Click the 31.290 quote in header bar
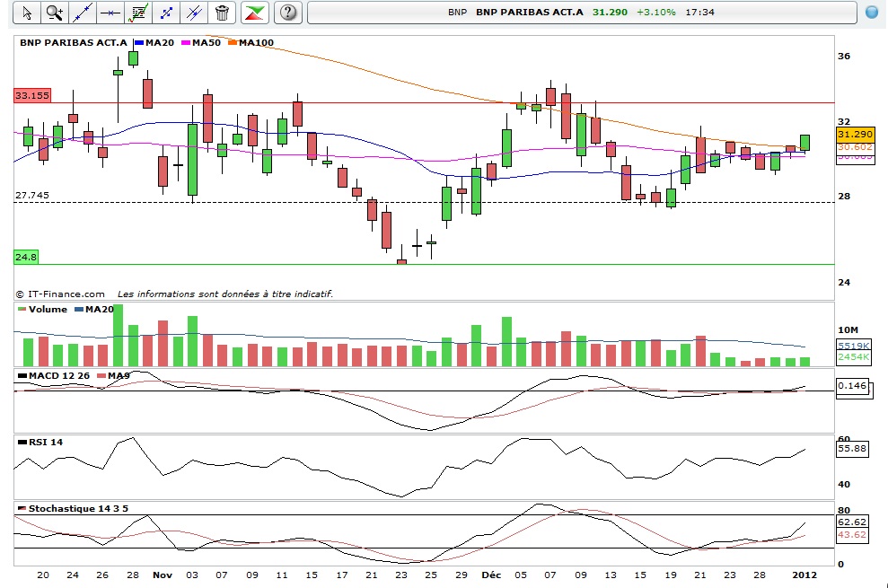Screen dimensions: 888x588 610,12
